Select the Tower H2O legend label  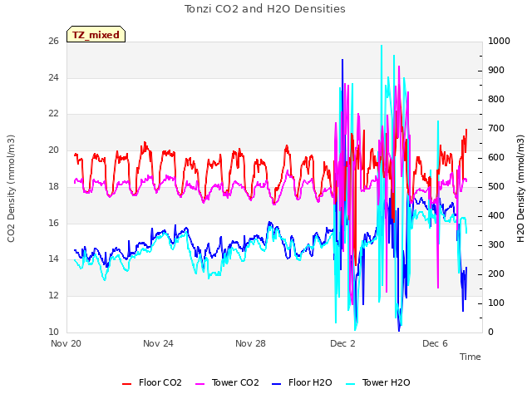[x=386, y=382]
